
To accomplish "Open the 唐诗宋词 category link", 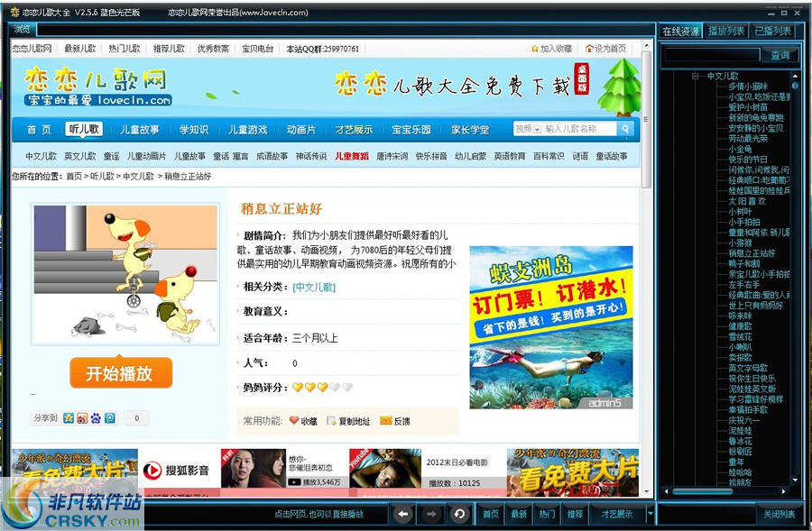I will click(392, 156).
